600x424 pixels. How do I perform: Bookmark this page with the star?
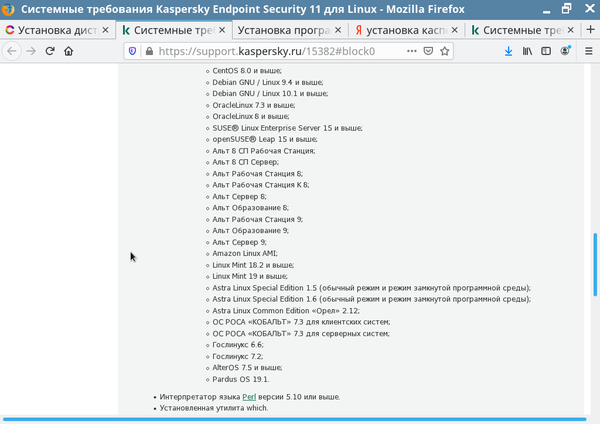(444, 51)
